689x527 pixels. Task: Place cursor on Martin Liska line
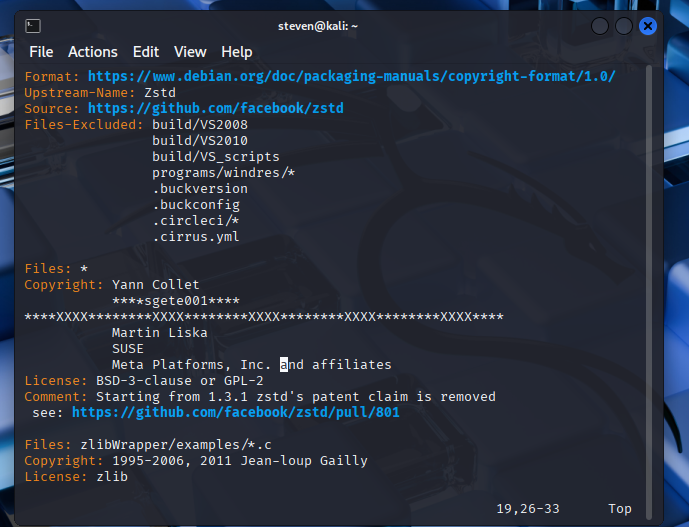pos(160,333)
